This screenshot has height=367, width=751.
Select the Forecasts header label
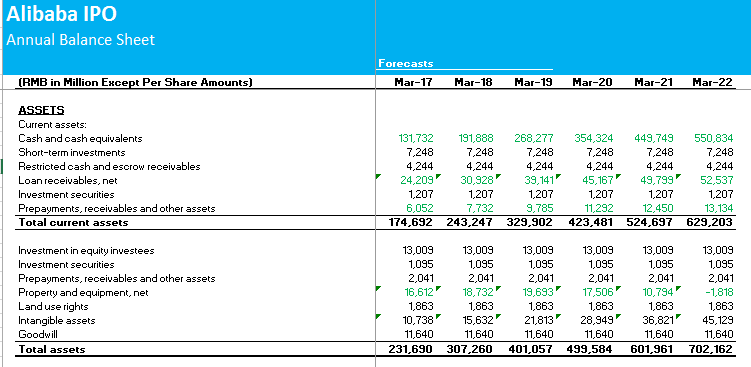point(406,63)
